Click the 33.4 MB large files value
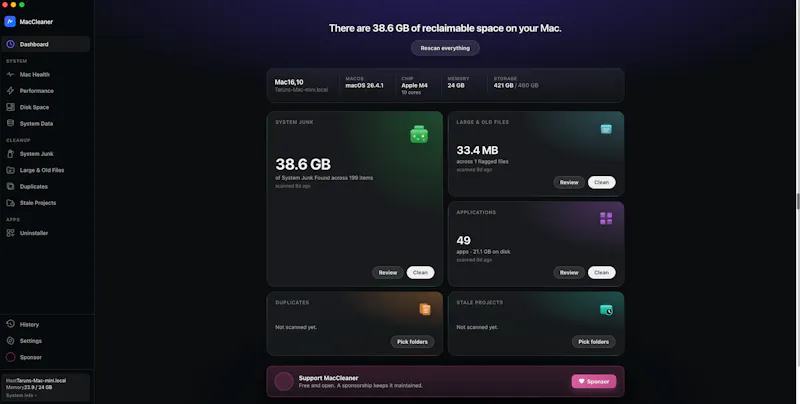 [x=477, y=150]
